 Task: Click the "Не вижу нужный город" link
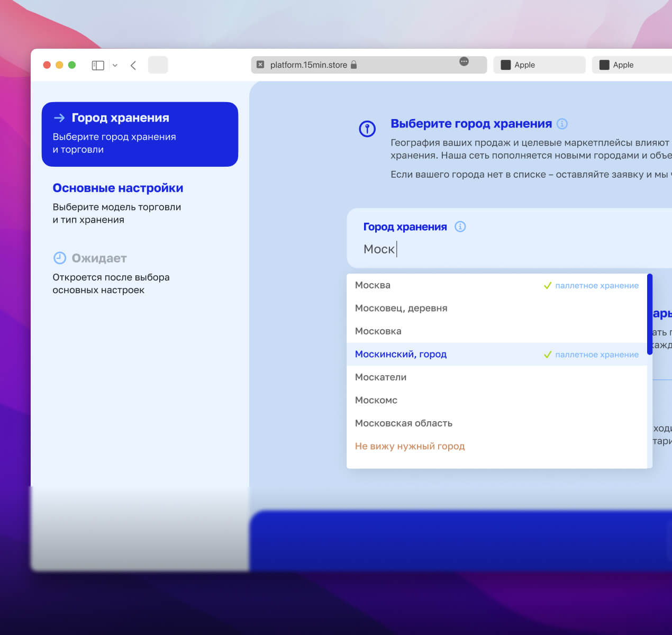click(x=410, y=446)
